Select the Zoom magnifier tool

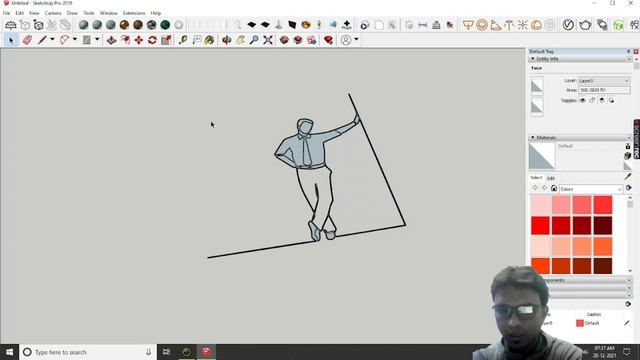click(254, 40)
